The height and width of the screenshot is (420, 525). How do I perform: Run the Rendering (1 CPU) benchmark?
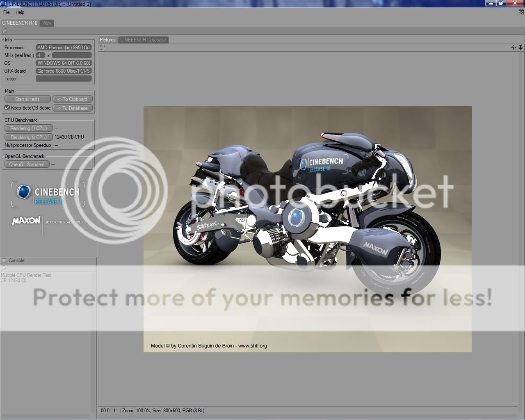point(28,128)
